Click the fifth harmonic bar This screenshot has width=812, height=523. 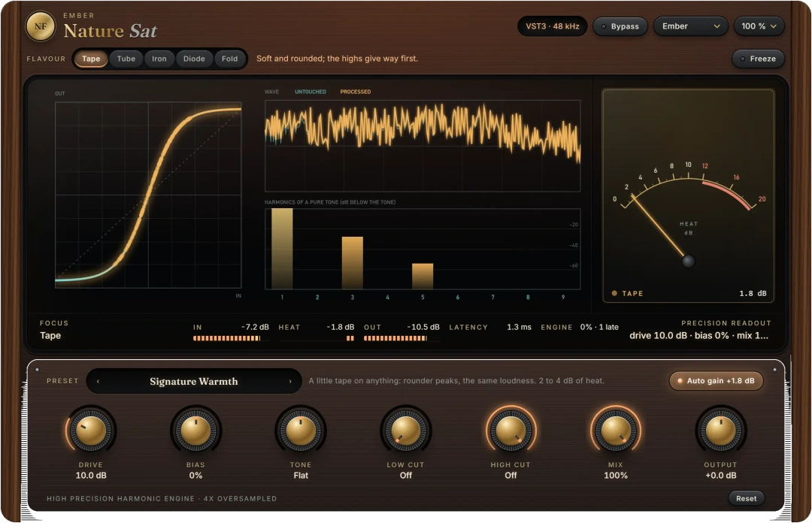click(423, 276)
